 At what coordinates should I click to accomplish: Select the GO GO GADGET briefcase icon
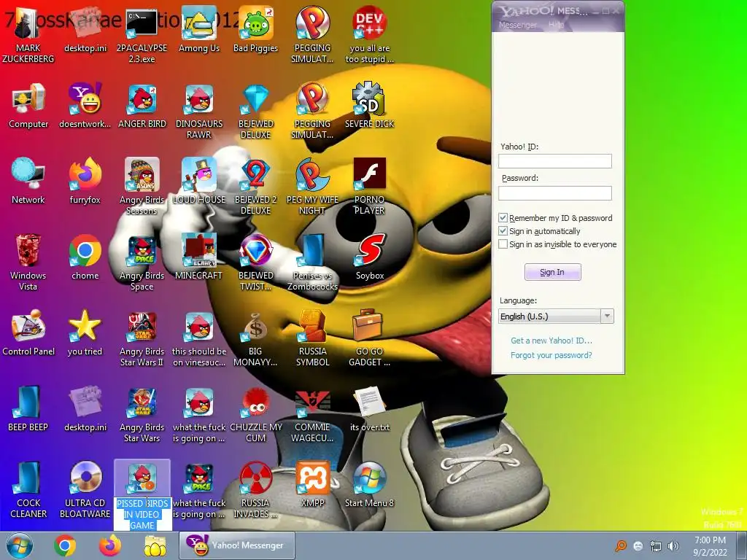click(x=369, y=338)
